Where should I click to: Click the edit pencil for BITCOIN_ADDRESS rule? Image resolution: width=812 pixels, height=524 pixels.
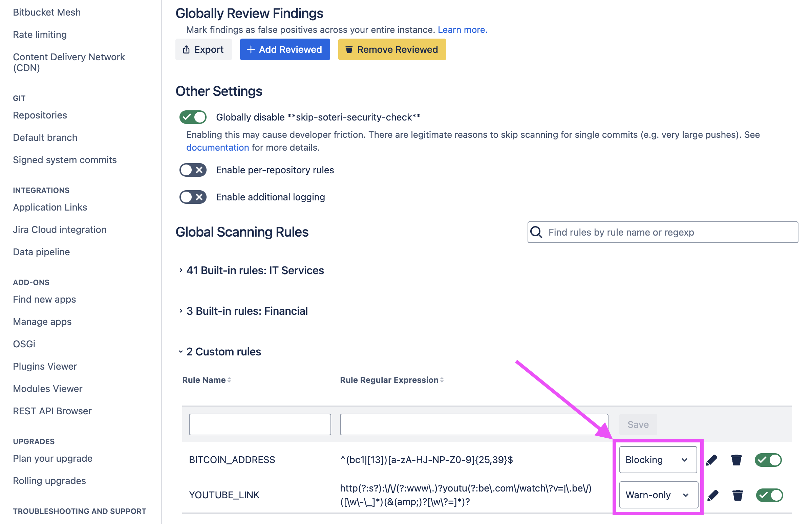712,460
